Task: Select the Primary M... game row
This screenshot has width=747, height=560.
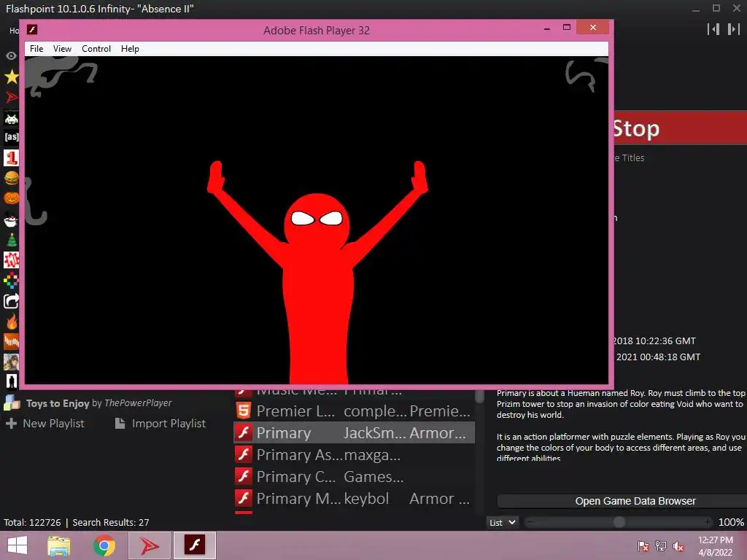Action: click(354, 499)
